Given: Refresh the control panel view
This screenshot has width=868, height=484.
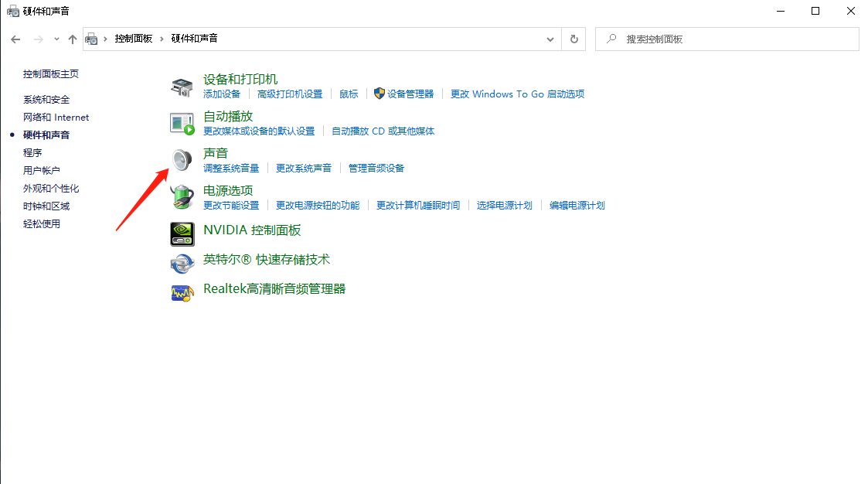Looking at the screenshot, I should tap(574, 39).
